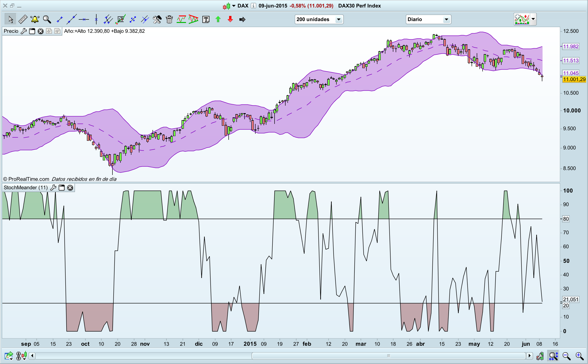Pick the green up arrow drawing tool

coord(218,19)
